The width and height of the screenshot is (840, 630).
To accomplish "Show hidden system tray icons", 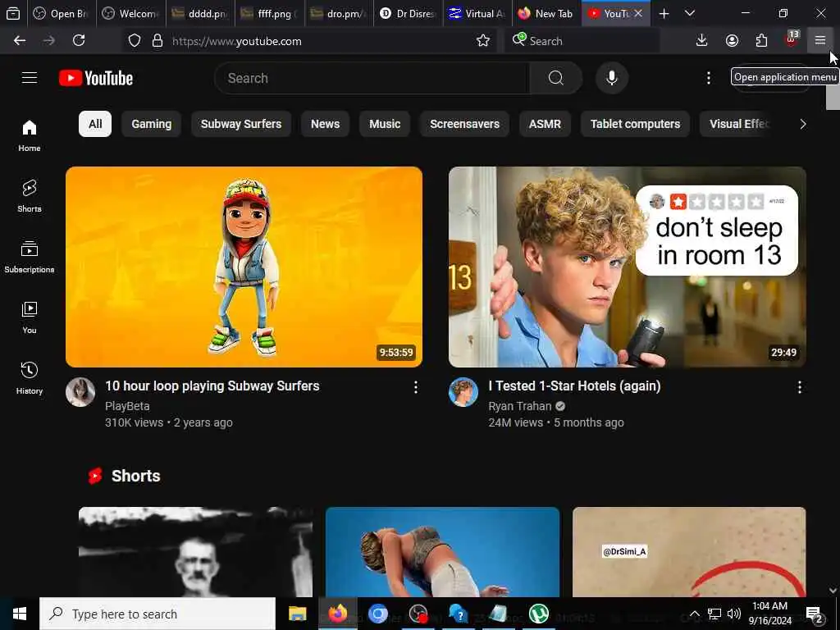I will tap(694, 614).
